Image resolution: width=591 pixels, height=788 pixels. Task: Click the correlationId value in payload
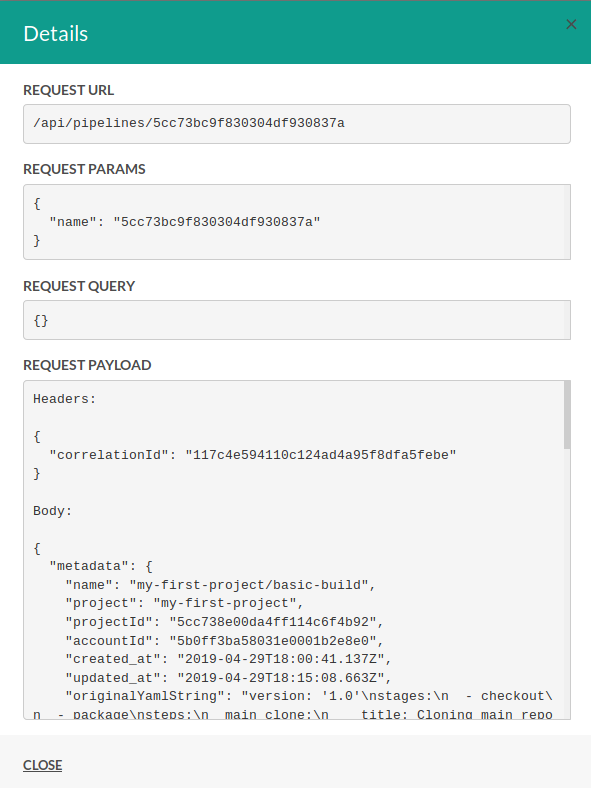pyautogui.click(x=321, y=455)
